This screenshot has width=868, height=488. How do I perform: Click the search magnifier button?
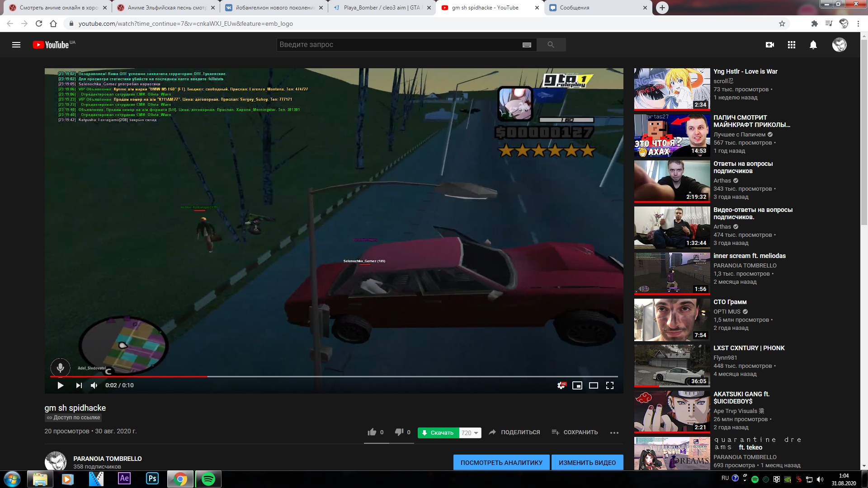click(x=551, y=45)
